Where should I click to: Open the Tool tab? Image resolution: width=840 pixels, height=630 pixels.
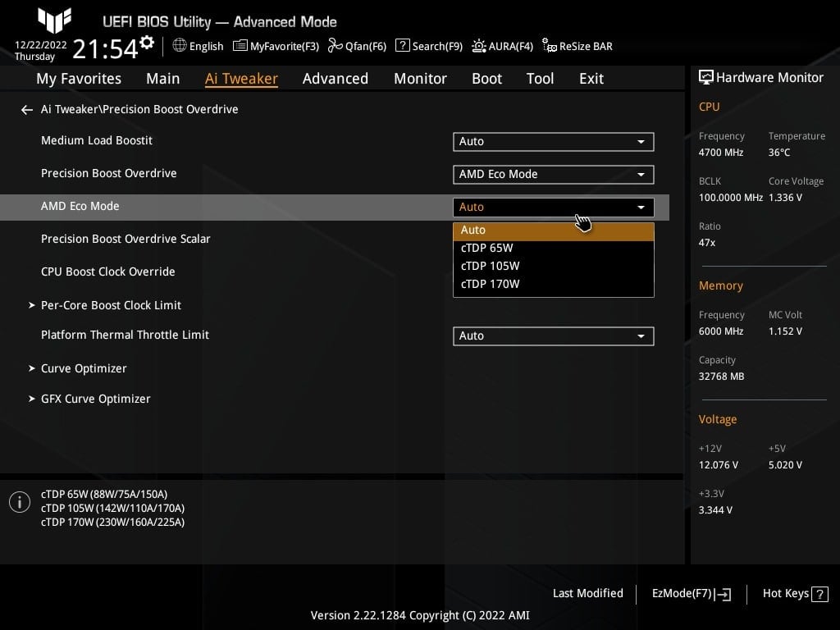(540, 79)
